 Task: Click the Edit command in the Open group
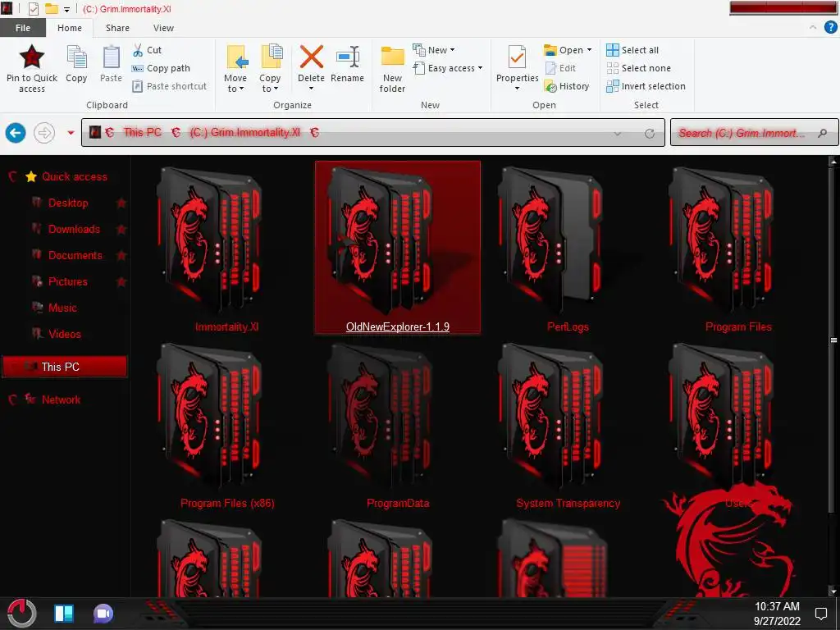click(x=560, y=68)
